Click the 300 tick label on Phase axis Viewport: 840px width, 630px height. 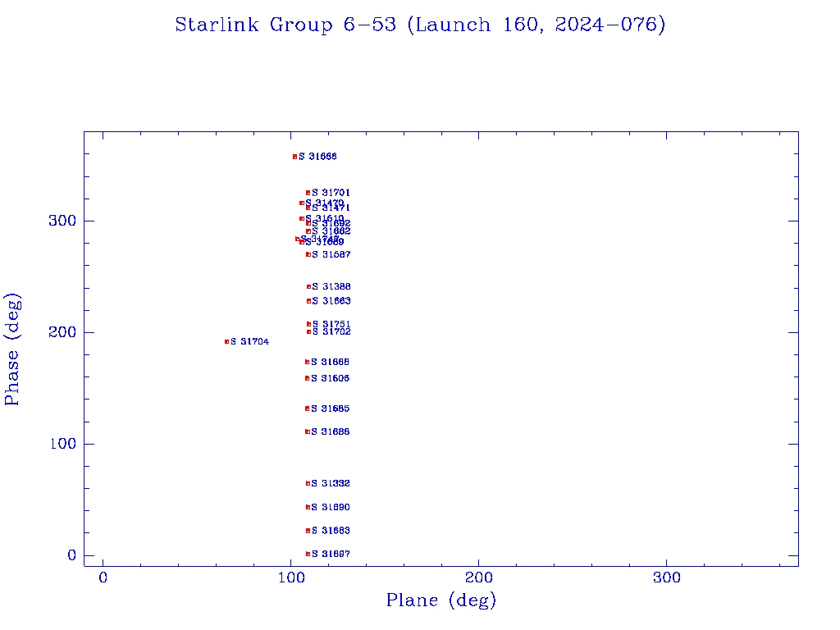tap(62, 221)
